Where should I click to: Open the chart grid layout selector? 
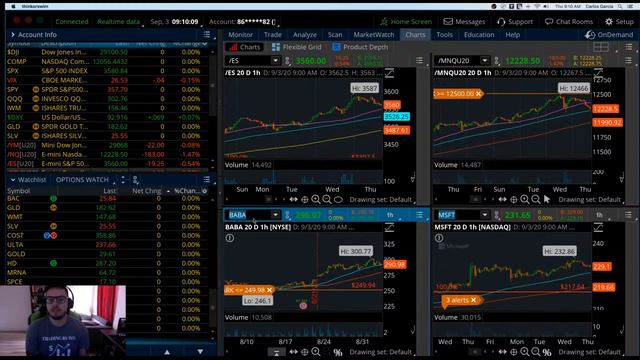601,47
